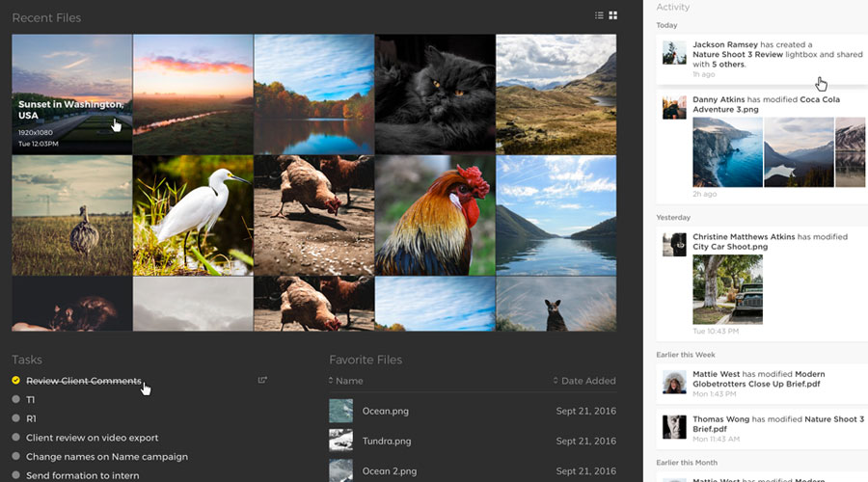Viewport: 868px width, 482px height.
Task: Open the pink cloud sunset field photo
Action: 193,94
